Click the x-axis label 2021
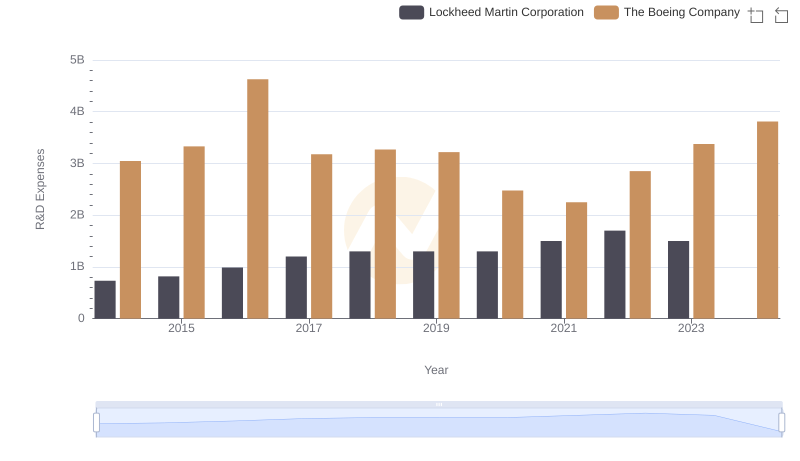 (x=563, y=328)
